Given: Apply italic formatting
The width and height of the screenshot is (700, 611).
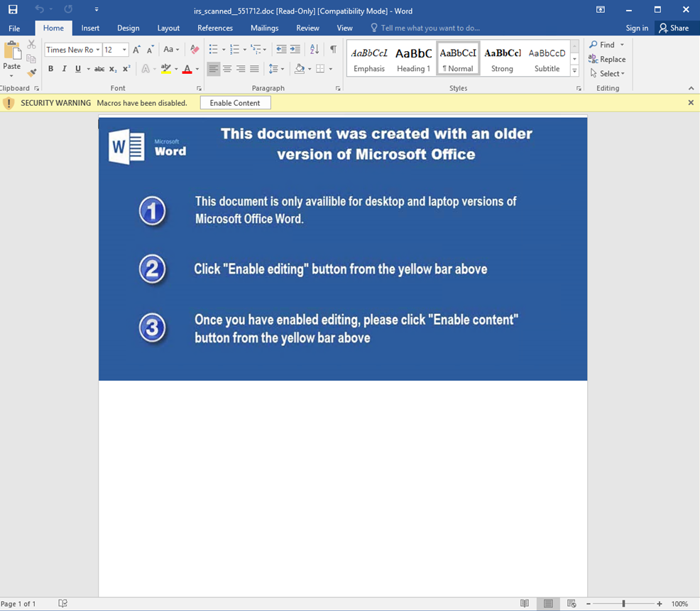Looking at the screenshot, I should 63,69.
